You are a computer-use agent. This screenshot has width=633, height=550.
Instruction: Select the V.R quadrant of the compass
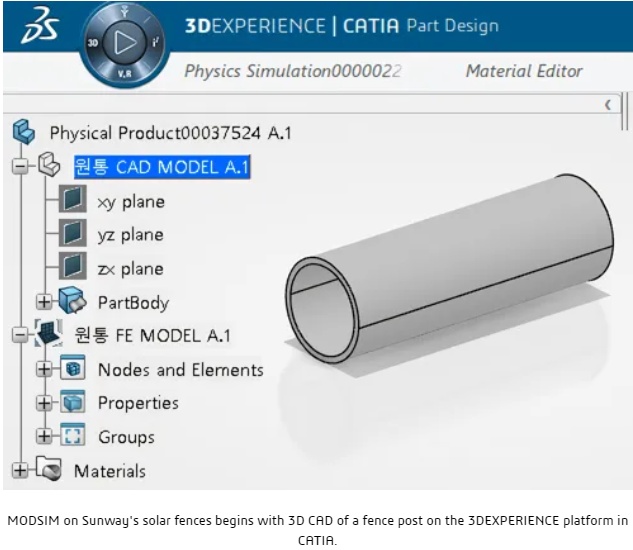click(x=124, y=74)
